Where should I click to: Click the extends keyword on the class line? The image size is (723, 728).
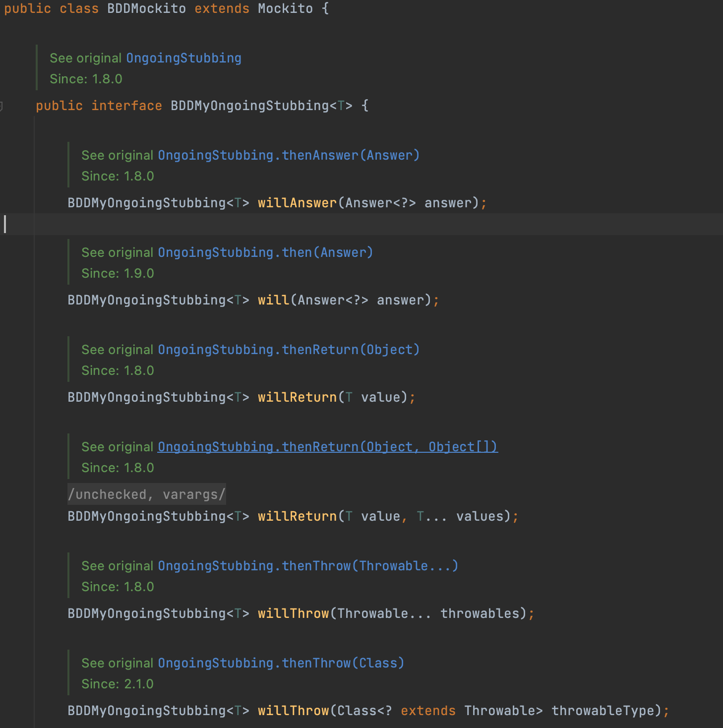tap(222, 8)
